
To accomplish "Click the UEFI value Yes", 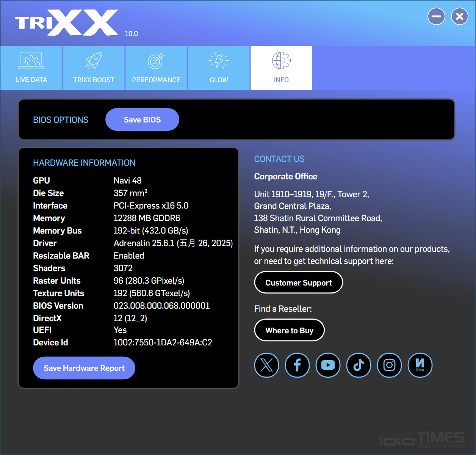I will (120, 330).
